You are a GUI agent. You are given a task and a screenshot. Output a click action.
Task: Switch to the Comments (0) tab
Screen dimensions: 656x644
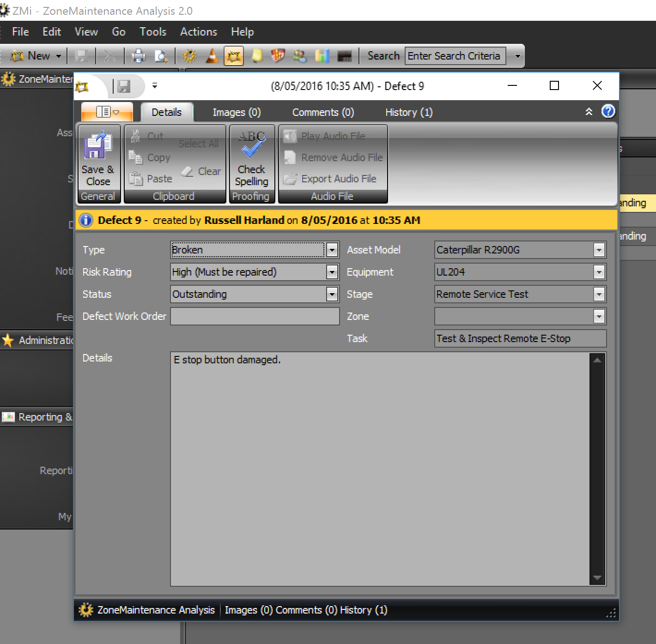coord(323,112)
